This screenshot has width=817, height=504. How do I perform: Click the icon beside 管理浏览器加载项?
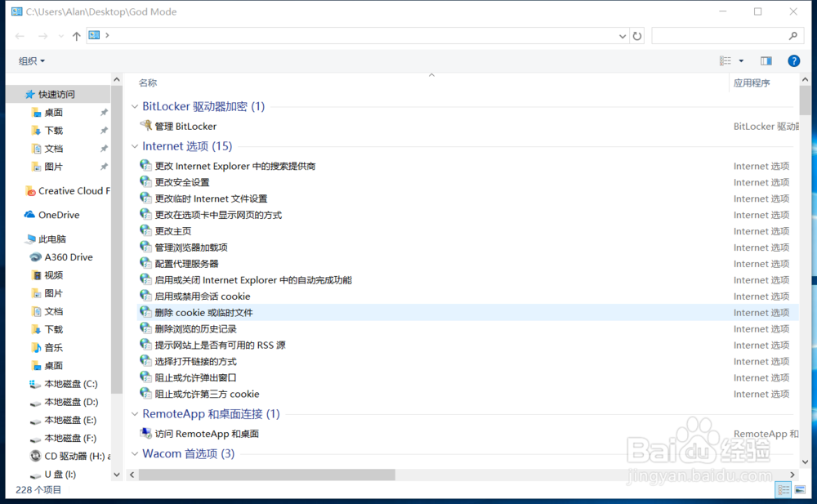[146, 247]
